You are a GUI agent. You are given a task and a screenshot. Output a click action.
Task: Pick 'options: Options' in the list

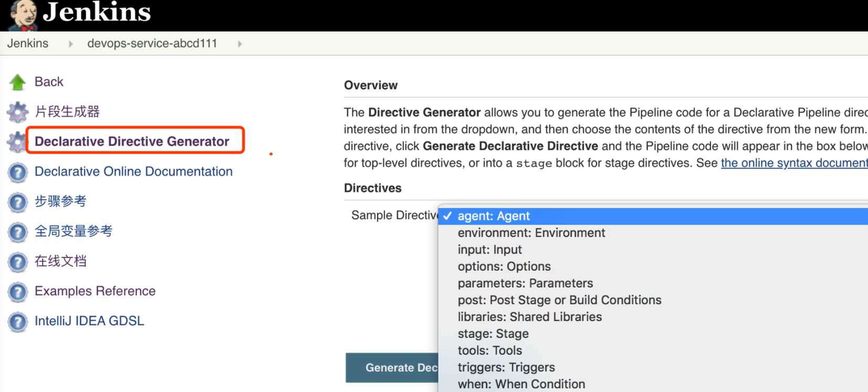[653, 266]
